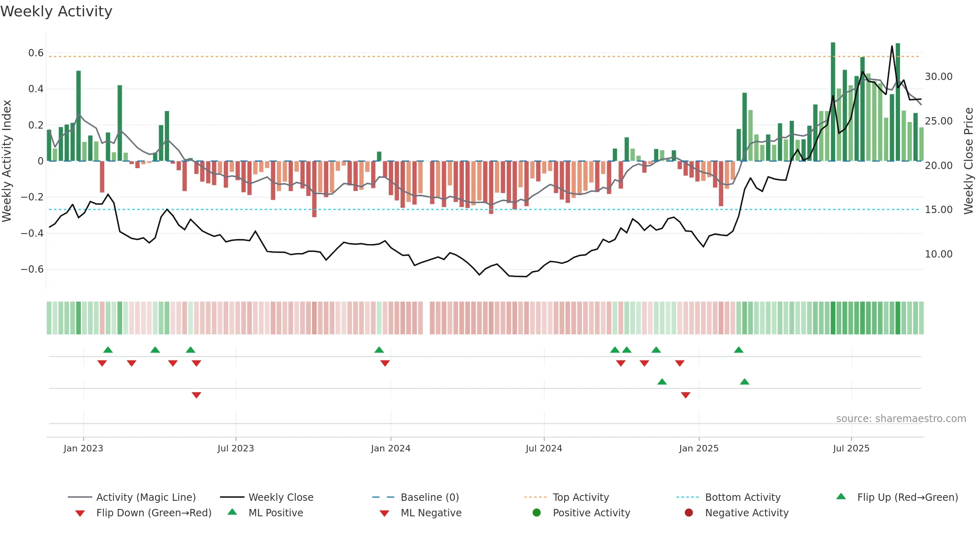Image resolution: width=980 pixels, height=551 pixels.
Task: Click the Baseline blue dashed legend line
Action: click(383, 497)
